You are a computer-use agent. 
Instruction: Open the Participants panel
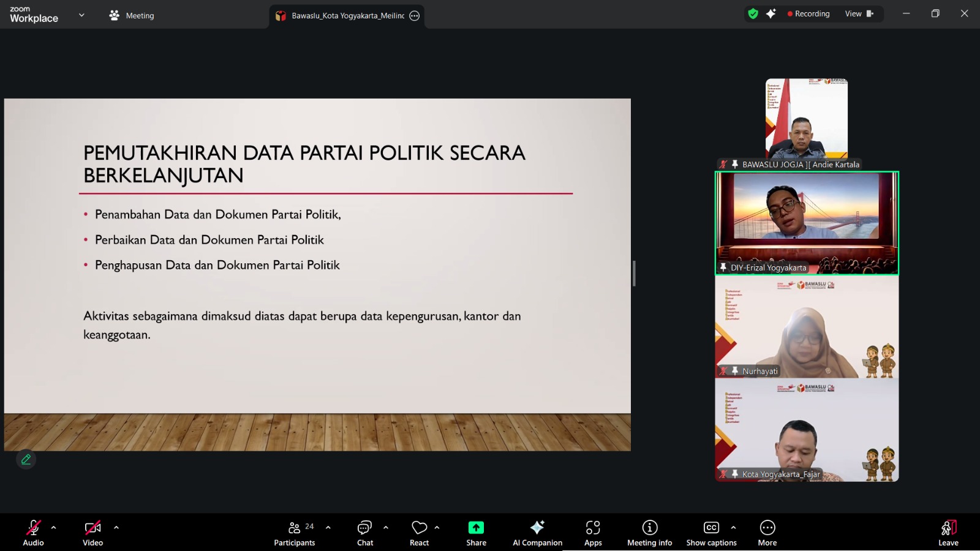[x=295, y=531]
